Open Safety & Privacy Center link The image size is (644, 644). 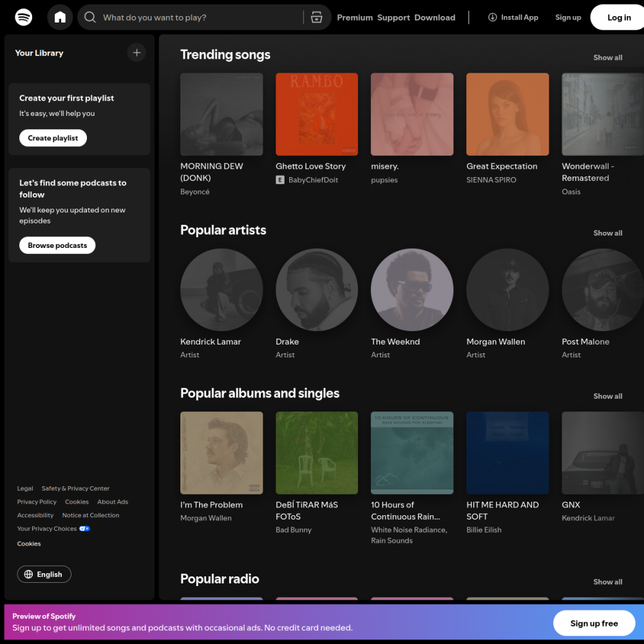click(x=75, y=488)
